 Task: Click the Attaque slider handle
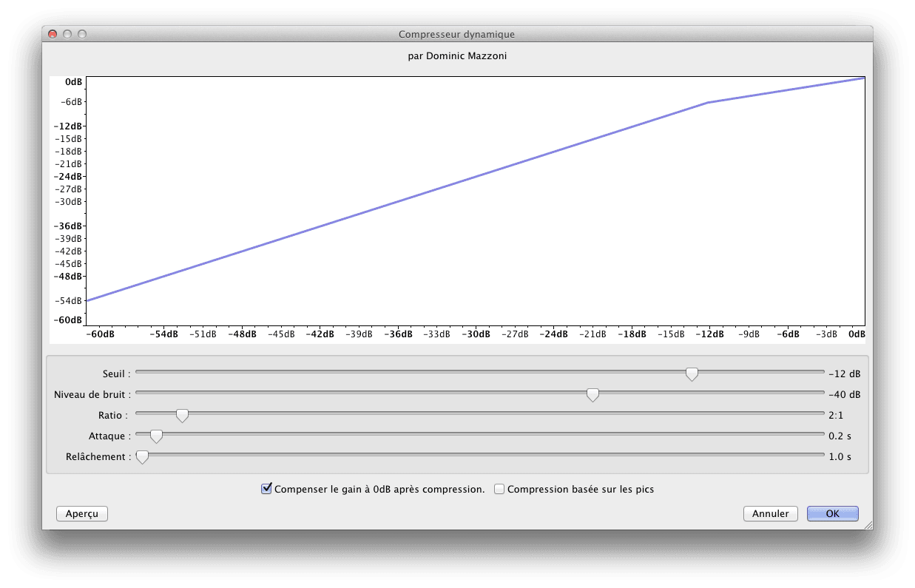156,436
